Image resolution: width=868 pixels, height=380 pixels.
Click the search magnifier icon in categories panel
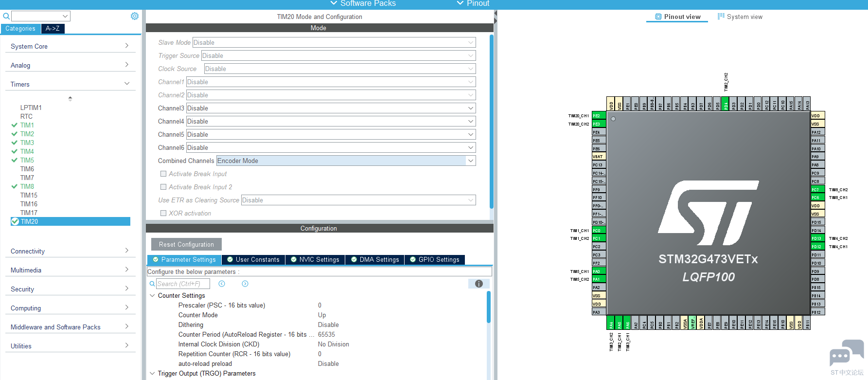(6, 16)
